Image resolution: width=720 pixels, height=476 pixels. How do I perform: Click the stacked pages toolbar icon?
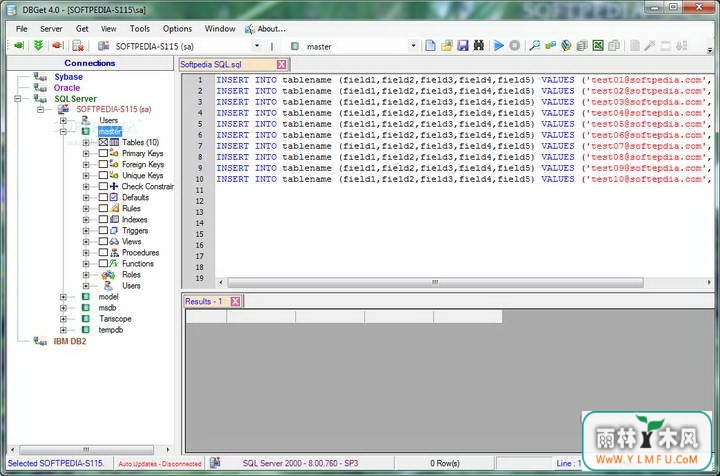(x=582, y=46)
